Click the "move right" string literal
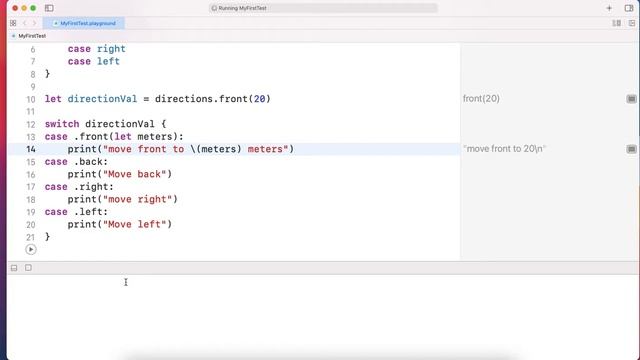The image size is (640, 360). point(138,199)
